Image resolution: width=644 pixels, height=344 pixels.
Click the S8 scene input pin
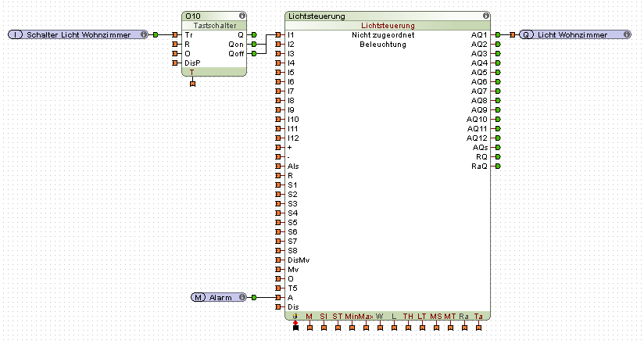point(278,251)
